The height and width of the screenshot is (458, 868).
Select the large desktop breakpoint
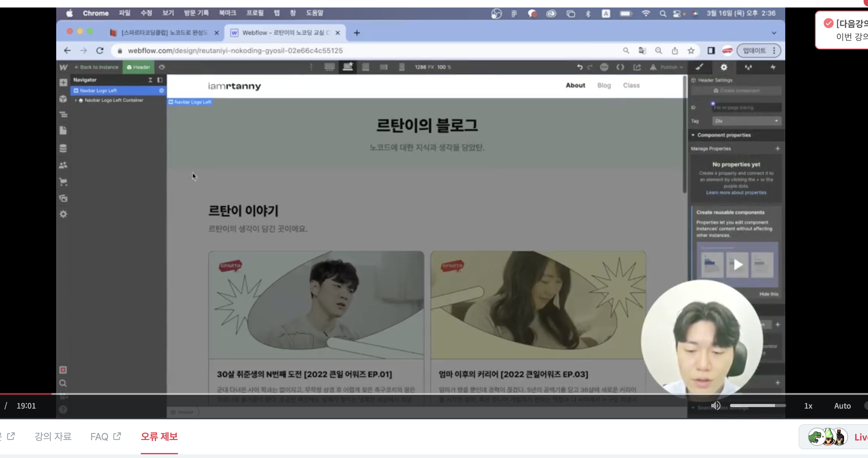coord(329,67)
